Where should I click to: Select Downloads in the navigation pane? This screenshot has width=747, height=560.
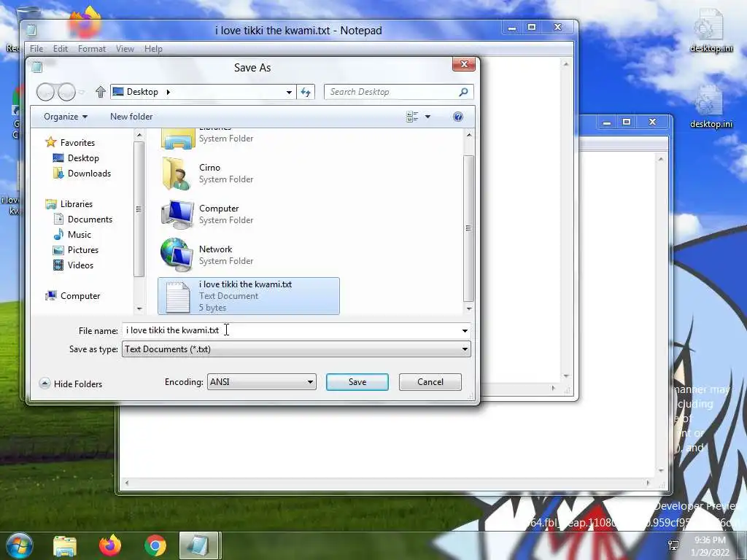click(82, 174)
